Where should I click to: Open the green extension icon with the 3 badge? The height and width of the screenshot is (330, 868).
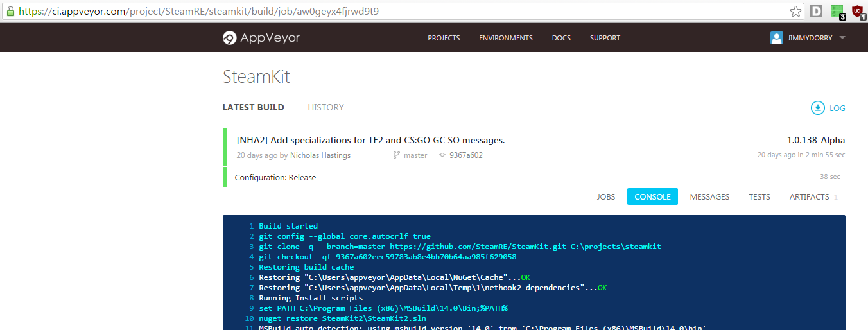click(837, 12)
